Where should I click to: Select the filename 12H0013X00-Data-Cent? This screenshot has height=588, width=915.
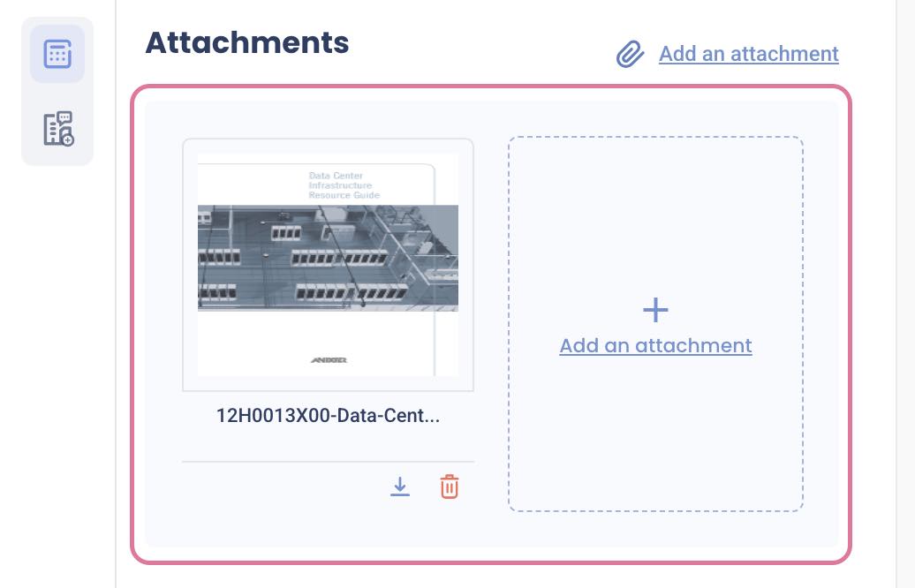click(328, 416)
